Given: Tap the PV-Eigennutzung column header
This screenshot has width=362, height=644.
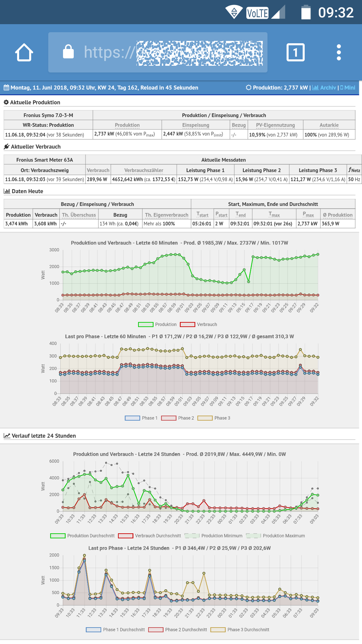Looking at the screenshot, I should coord(276,125).
